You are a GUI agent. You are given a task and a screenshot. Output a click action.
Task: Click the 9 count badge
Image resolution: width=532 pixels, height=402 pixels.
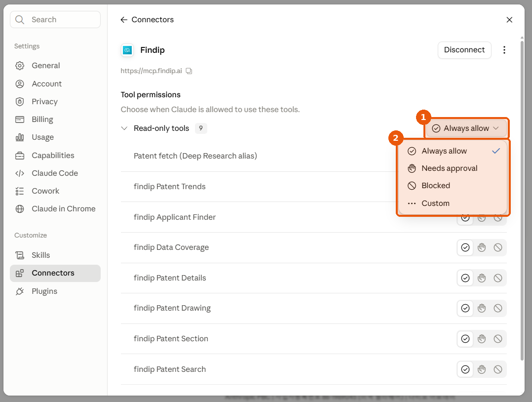point(201,128)
